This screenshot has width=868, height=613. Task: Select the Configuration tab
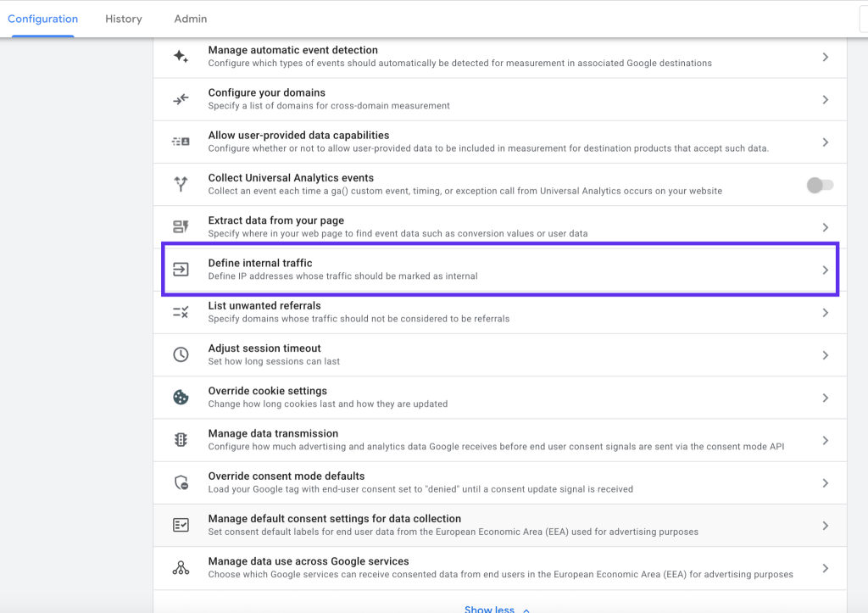[42, 19]
